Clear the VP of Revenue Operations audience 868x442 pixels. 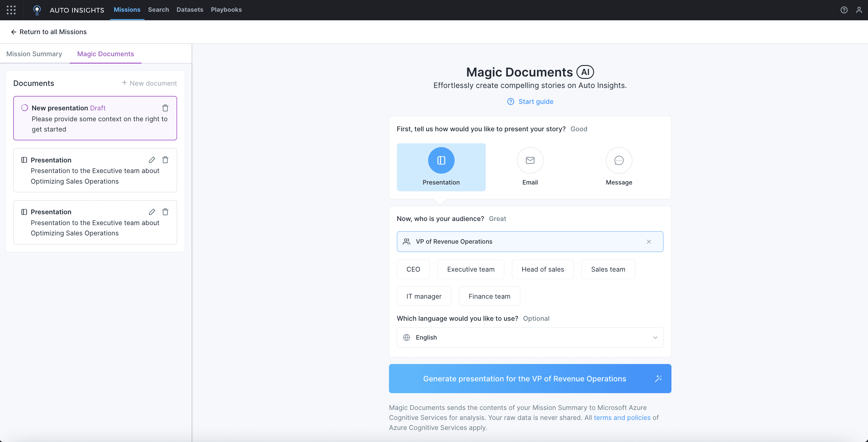[x=648, y=242]
